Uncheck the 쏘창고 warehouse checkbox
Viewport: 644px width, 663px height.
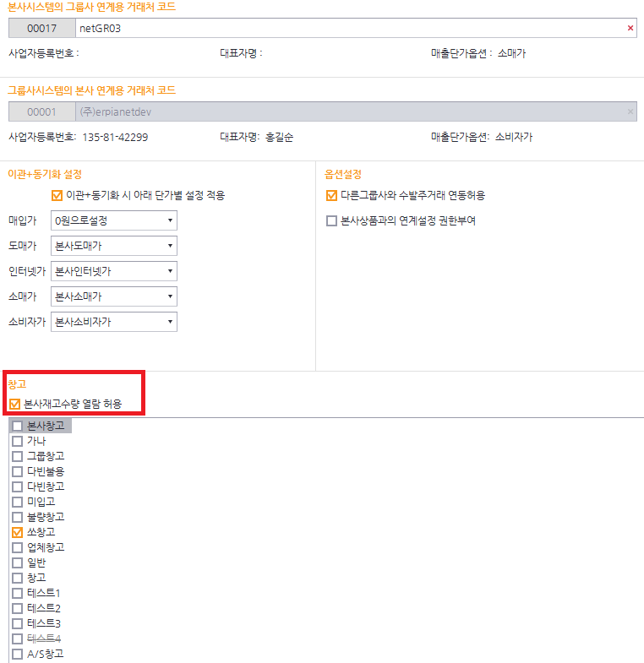pos(17,532)
